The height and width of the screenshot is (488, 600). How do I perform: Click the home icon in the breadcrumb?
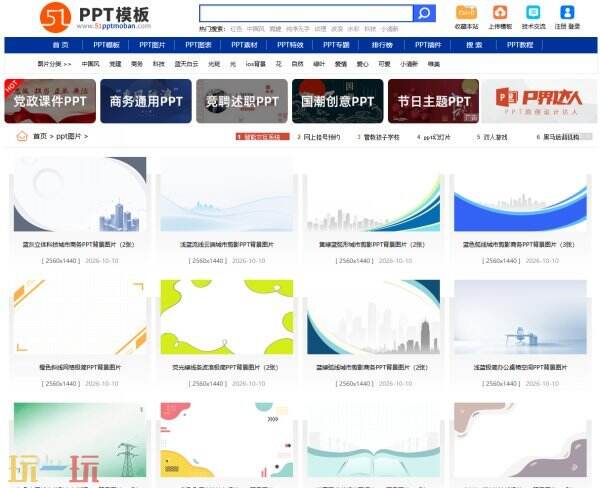[x=22, y=136]
